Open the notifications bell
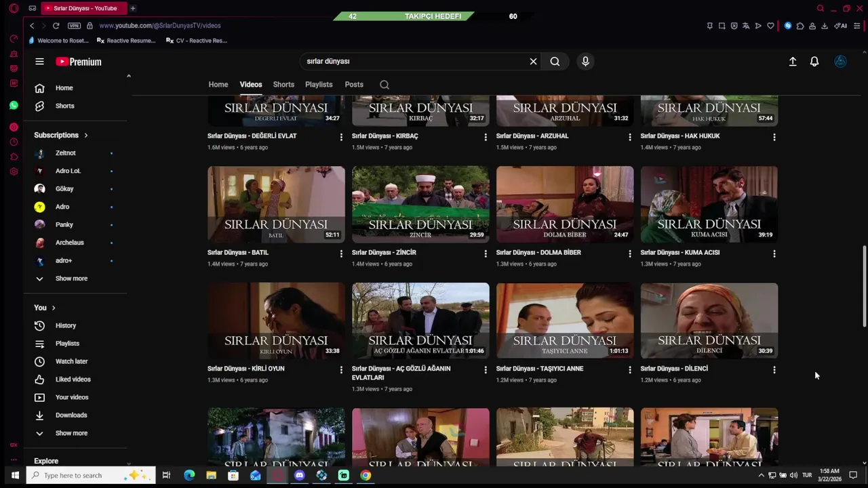The width and height of the screenshot is (868, 488). pos(814,62)
